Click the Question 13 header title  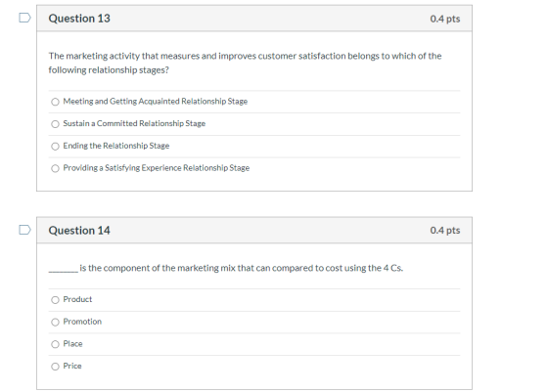click(79, 19)
